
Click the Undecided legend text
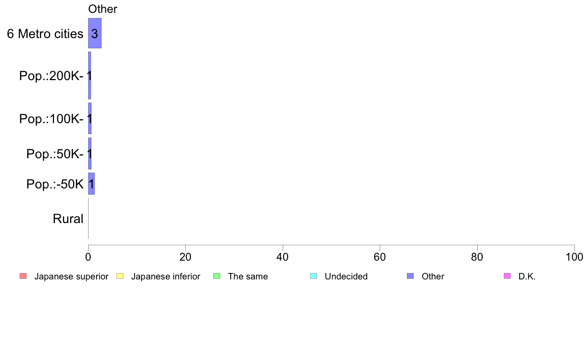(346, 276)
